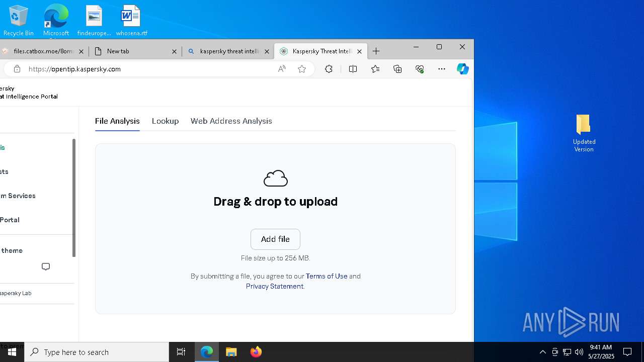This screenshot has height=362, width=644.
Task: Open the Recycle Bin desktop icon
Action: click(x=19, y=21)
